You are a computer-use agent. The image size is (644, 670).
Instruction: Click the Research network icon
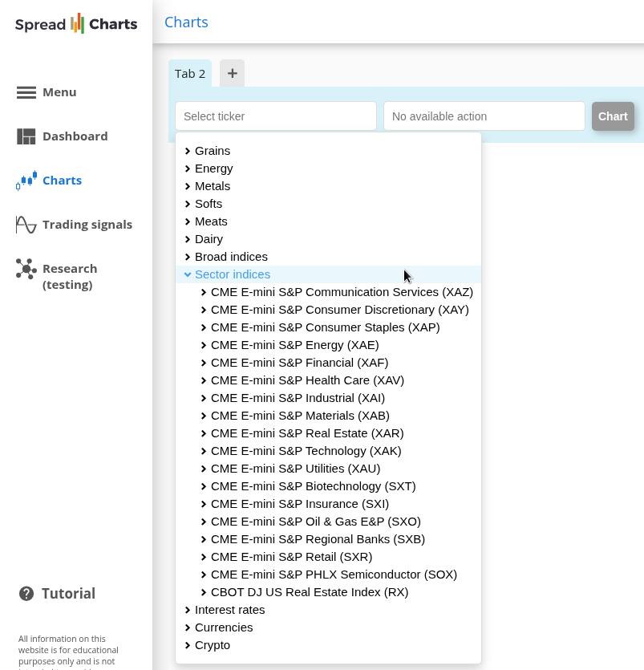[x=26, y=269]
